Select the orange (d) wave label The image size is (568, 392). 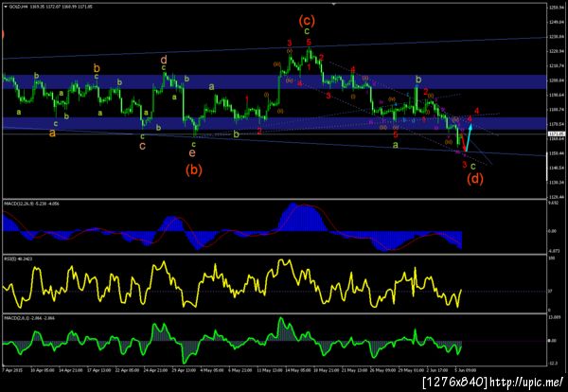[474, 178]
